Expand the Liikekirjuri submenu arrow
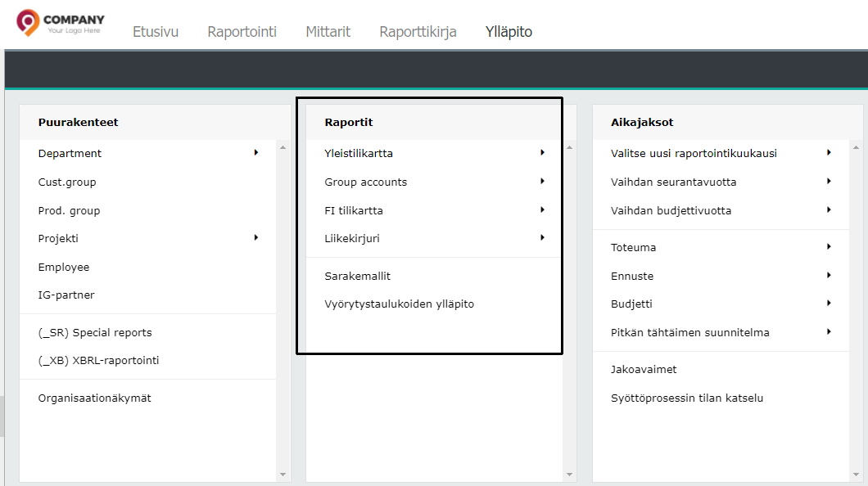The height and width of the screenshot is (486, 868). 542,237
